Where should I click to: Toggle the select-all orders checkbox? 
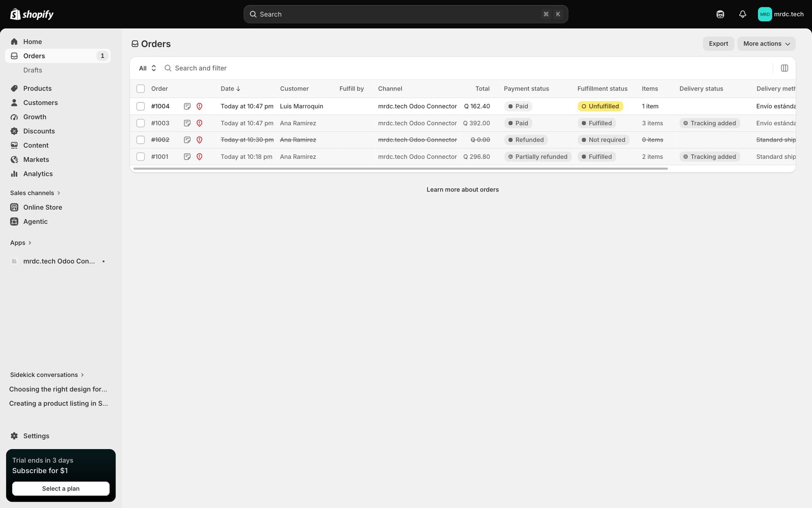coord(140,88)
